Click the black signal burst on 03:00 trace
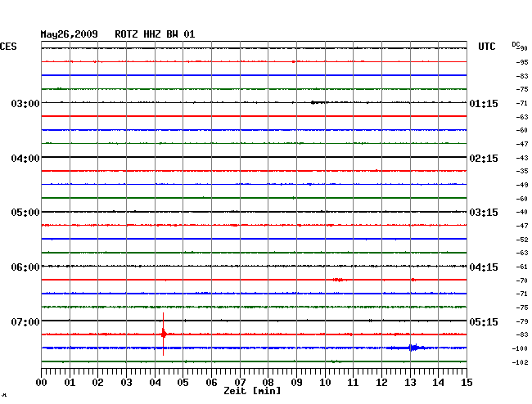This screenshot has height=404, width=532. coord(319,102)
